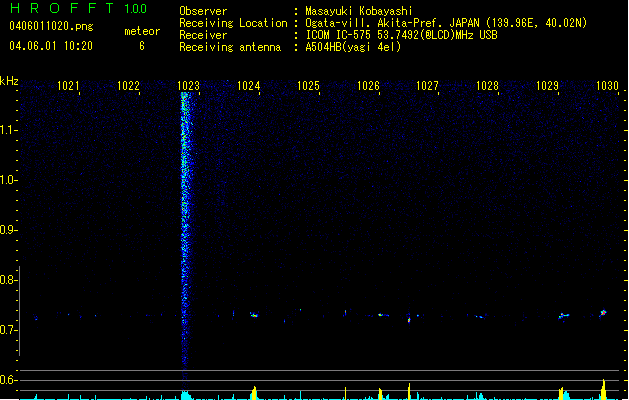The width and height of the screenshot is (629, 400).
Task: Click the meteor count value 6
Action: click(142, 46)
